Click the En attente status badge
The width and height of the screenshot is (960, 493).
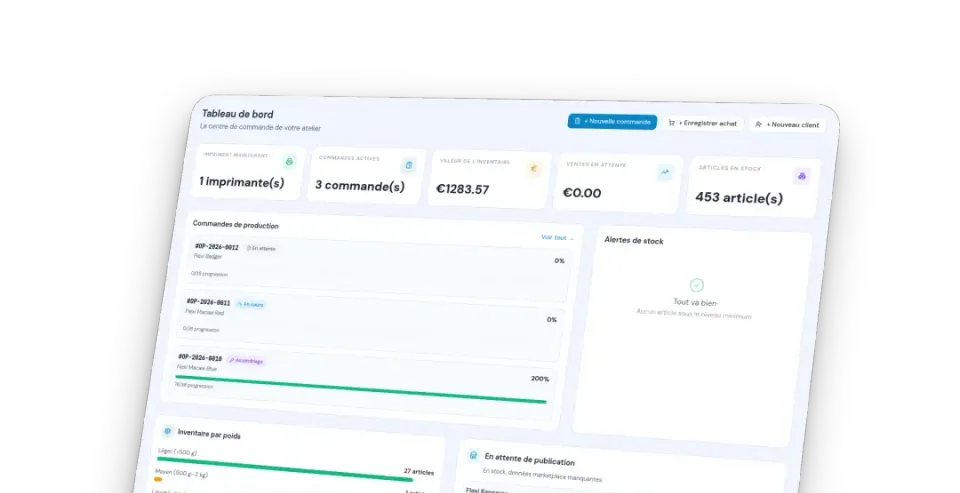(x=261, y=248)
